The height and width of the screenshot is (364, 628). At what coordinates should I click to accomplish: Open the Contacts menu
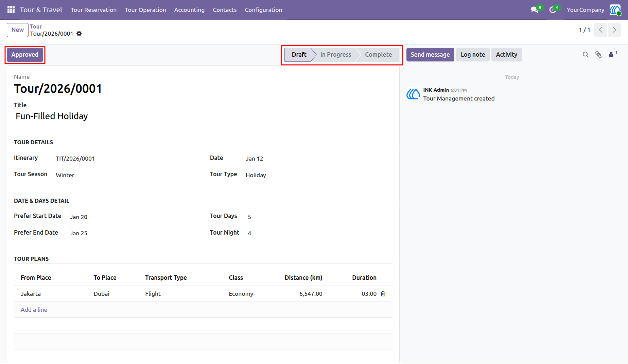[x=225, y=10]
